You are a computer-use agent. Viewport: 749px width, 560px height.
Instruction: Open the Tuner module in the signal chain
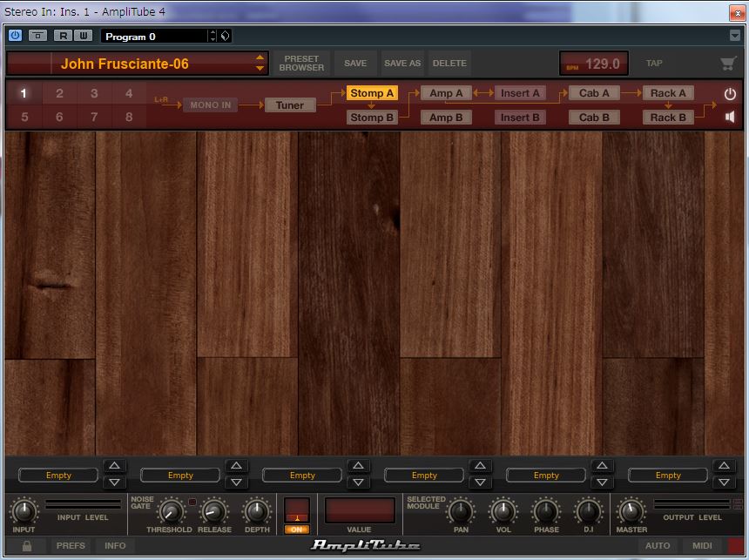(x=290, y=105)
